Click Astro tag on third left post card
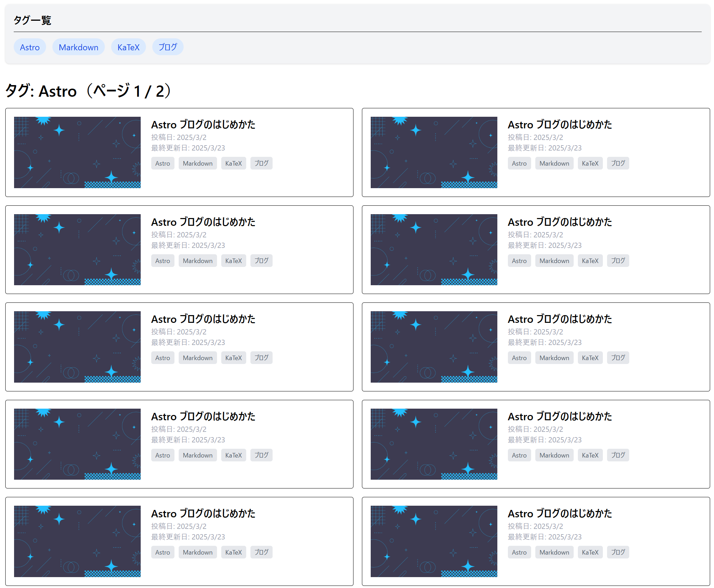The height and width of the screenshot is (588, 714). 162,358
